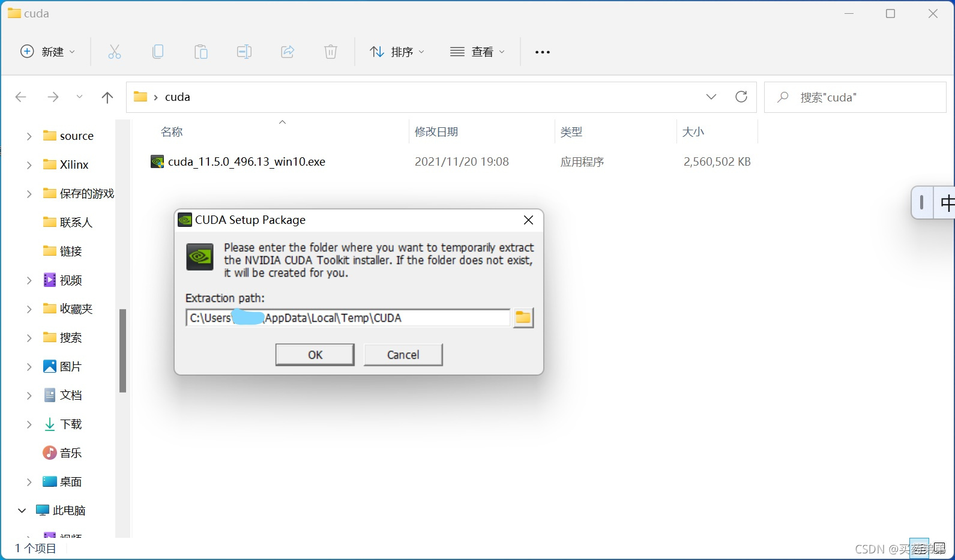The height and width of the screenshot is (560, 955).
Task: Click the Back navigation arrow
Action: pos(21,97)
